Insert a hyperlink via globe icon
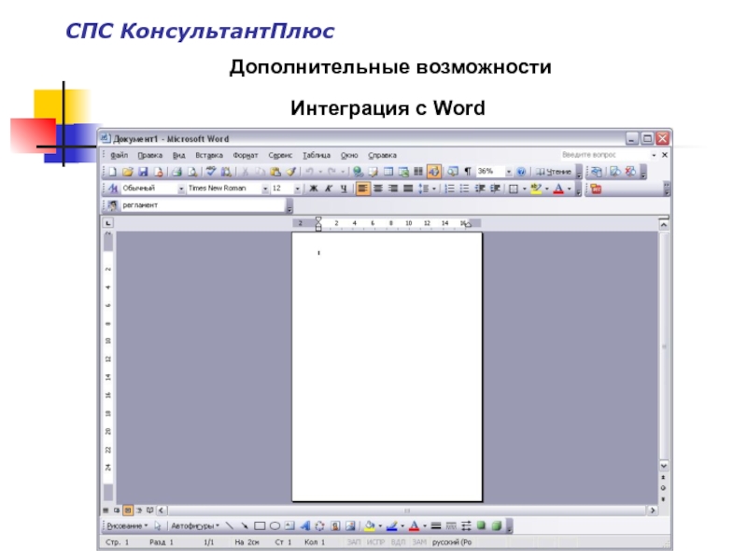The width and height of the screenshot is (747, 560). click(358, 172)
